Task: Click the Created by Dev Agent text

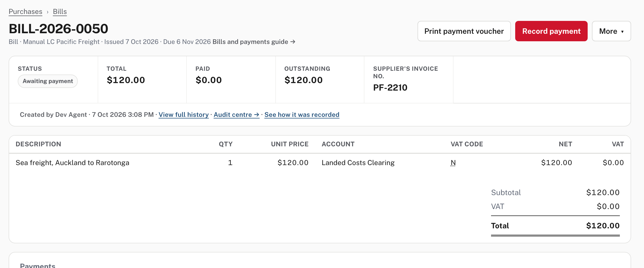Action: pyautogui.click(x=53, y=115)
